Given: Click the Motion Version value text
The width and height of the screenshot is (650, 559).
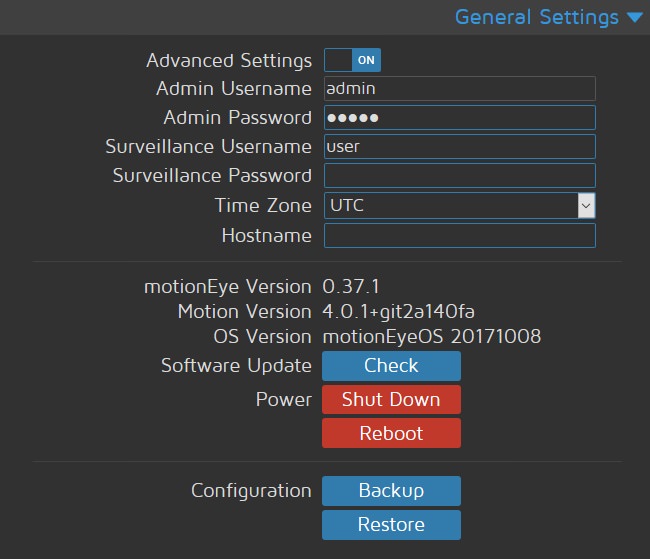Looking at the screenshot, I should (406, 311).
